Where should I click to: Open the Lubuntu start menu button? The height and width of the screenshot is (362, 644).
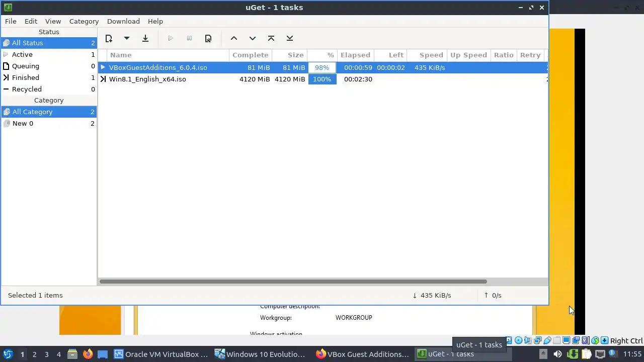(x=8, y=354)
